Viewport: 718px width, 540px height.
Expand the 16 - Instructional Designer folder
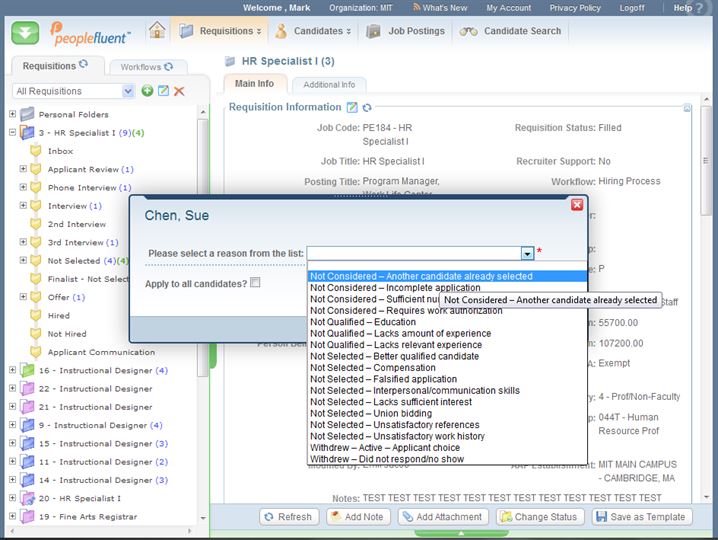(x=12, y=370)
